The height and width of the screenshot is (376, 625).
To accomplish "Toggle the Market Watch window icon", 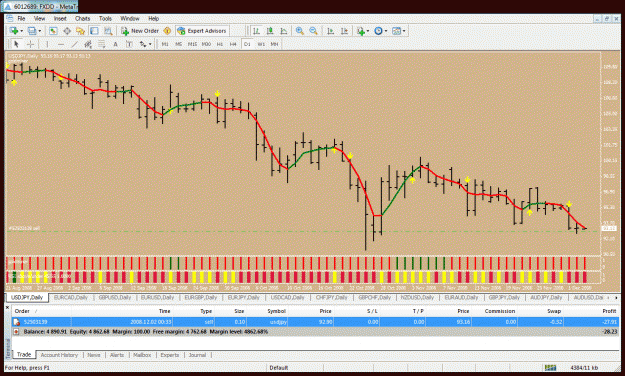I will 53,31.
